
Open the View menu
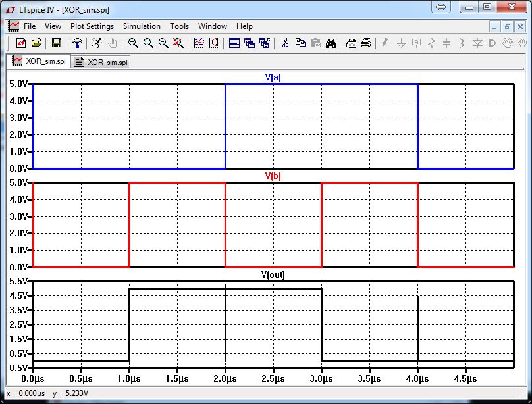coord(53,26)
